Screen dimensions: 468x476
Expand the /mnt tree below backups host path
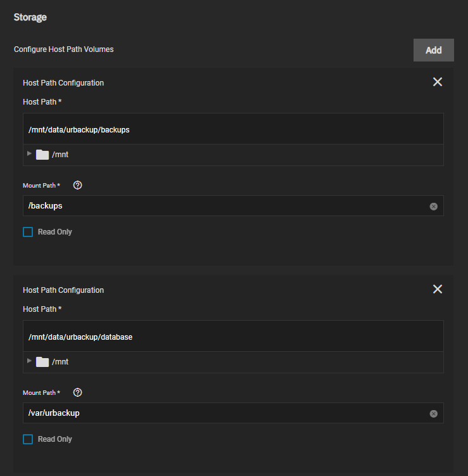(x=29, y=154)
